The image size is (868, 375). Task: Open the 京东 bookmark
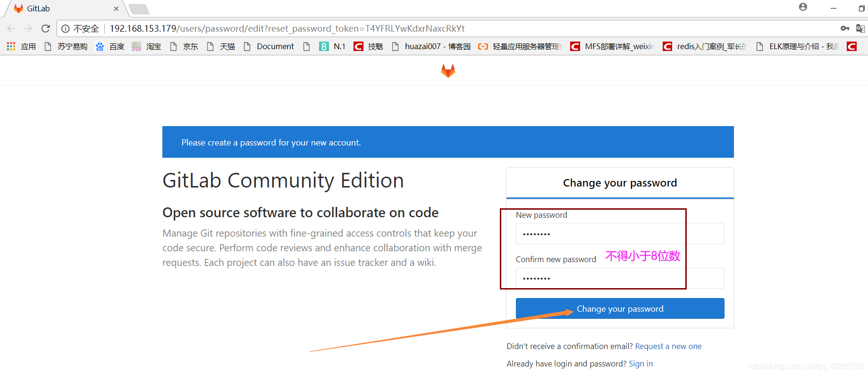tap(184, 46)
